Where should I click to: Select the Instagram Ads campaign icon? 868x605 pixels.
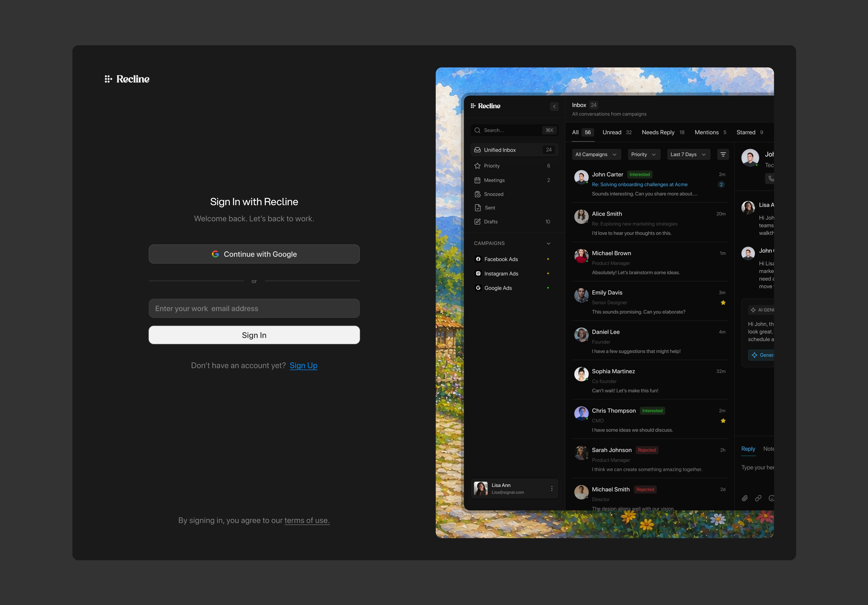click(x=478, y=274)
